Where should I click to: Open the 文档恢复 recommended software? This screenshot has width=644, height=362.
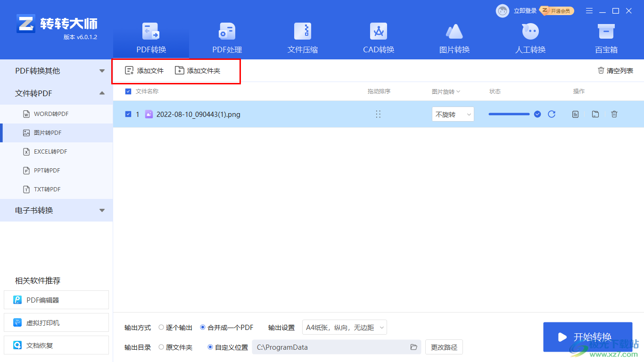[x=56, y=345]
